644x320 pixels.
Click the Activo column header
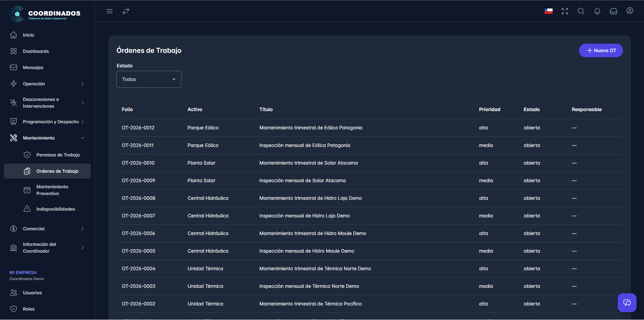(195, 109)
